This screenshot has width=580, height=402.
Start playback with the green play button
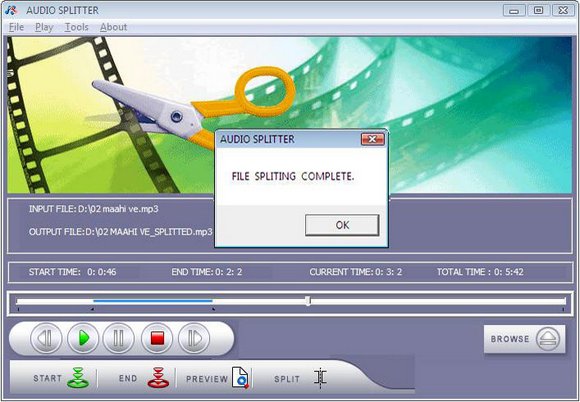point(83,338)
